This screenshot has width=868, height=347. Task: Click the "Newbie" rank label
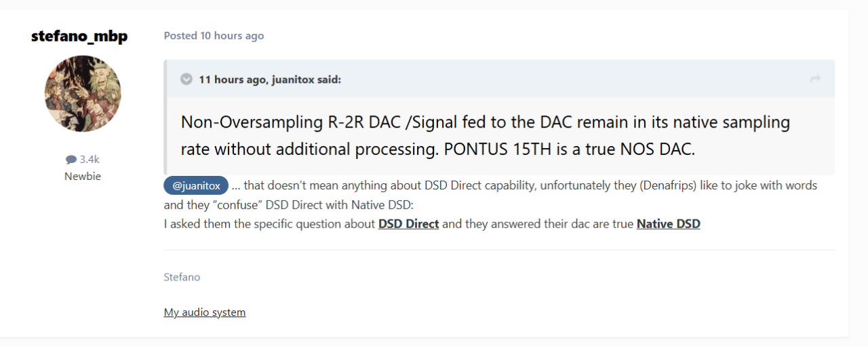point(82,177)
